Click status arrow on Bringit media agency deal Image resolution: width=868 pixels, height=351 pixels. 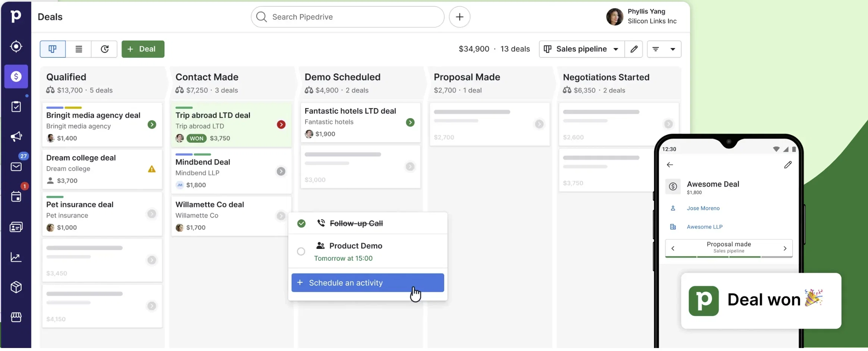[x=152, y=124]
